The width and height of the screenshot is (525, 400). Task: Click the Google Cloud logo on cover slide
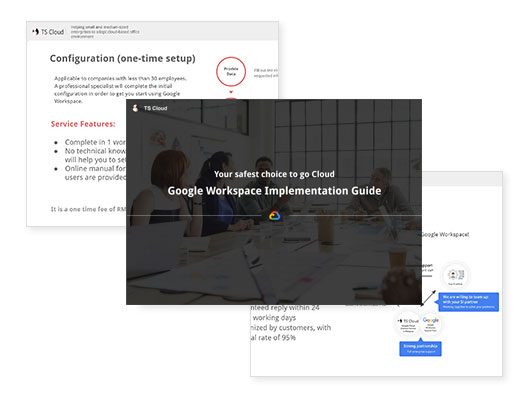[275, 216]
